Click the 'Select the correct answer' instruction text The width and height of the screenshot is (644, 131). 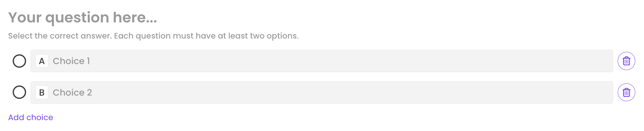pyautogui.click(x=153, y=36)
